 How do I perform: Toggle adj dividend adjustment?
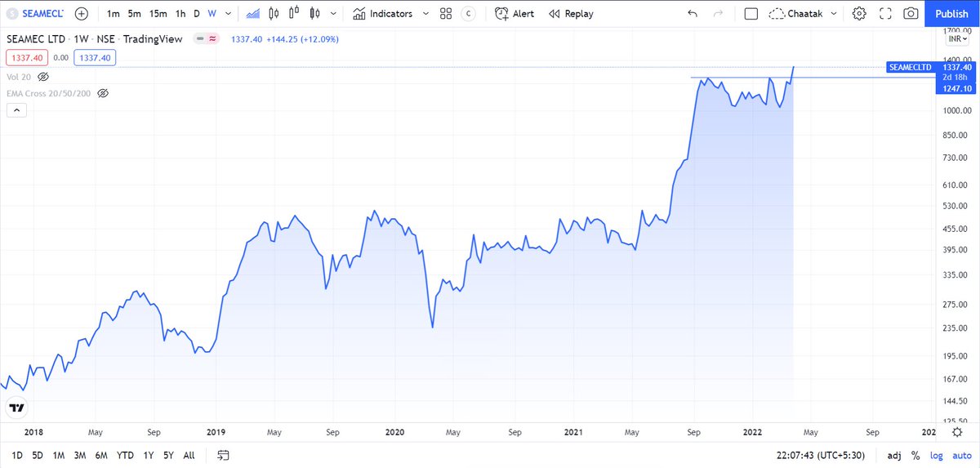tap(895, 455)
